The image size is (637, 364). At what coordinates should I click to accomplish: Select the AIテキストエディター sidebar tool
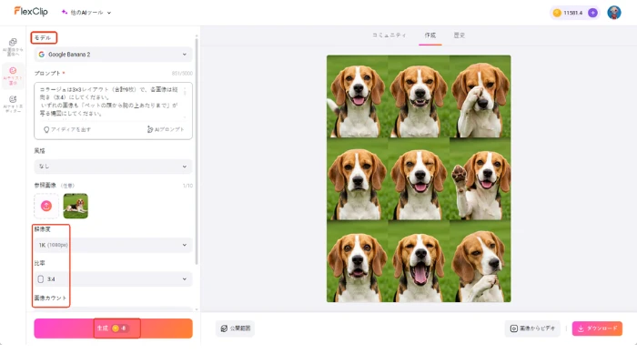coord(13,104)
